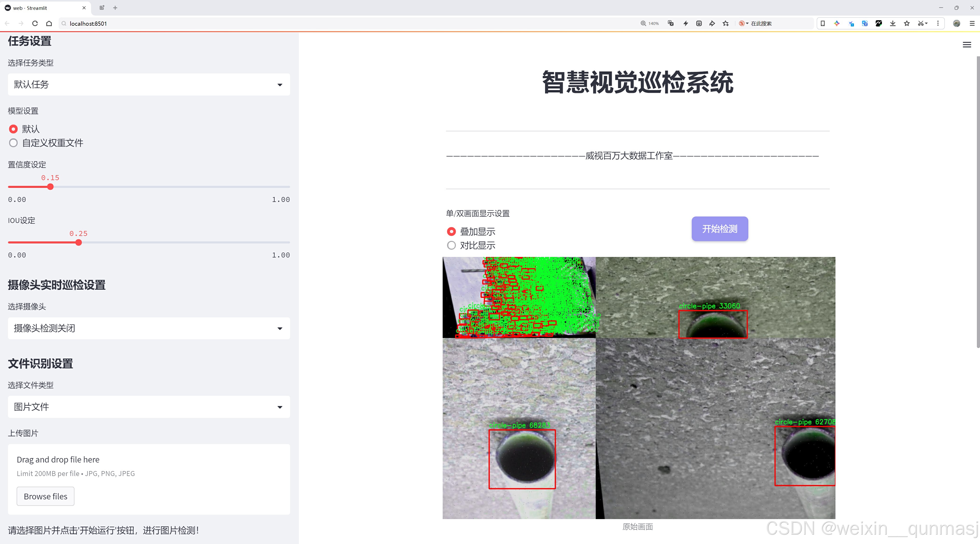Expand the 默认任务 task type dropdown

(x=149, y=84)
